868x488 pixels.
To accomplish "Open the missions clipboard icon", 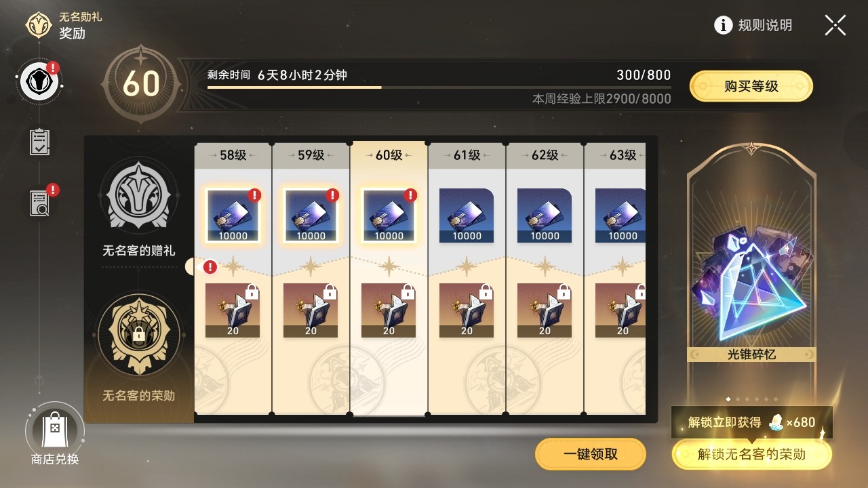I will coord(39,141).
